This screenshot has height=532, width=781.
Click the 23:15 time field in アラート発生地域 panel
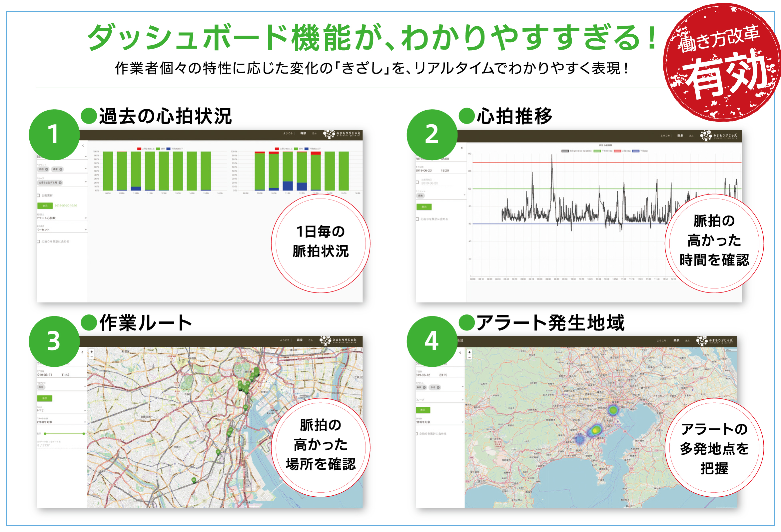click(443, 375)
